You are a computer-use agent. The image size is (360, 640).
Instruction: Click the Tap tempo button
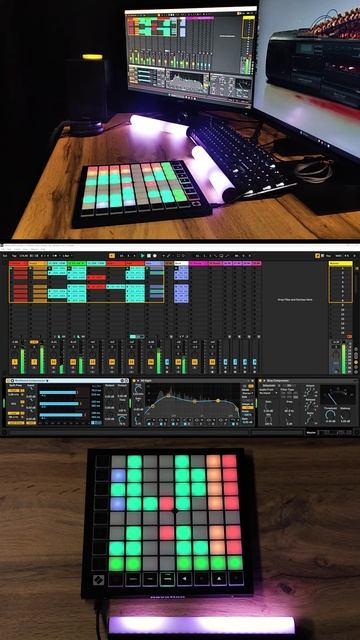coord(14,256)
